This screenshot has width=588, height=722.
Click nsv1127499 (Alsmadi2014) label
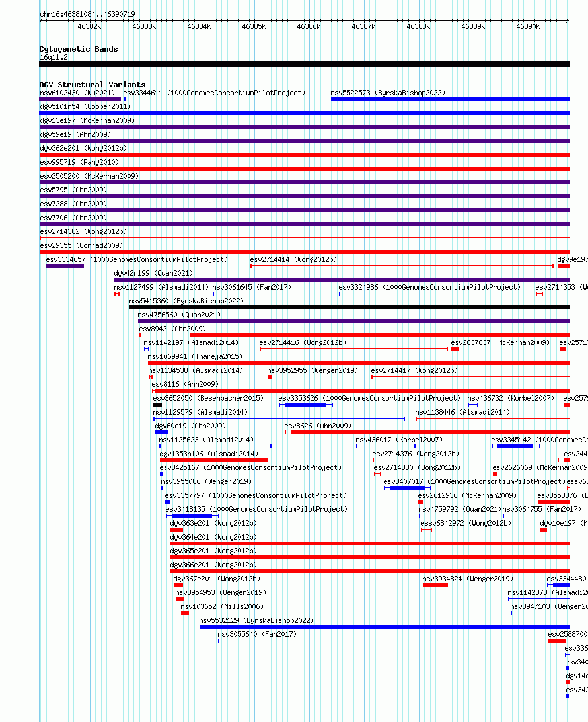click(161, 287)
